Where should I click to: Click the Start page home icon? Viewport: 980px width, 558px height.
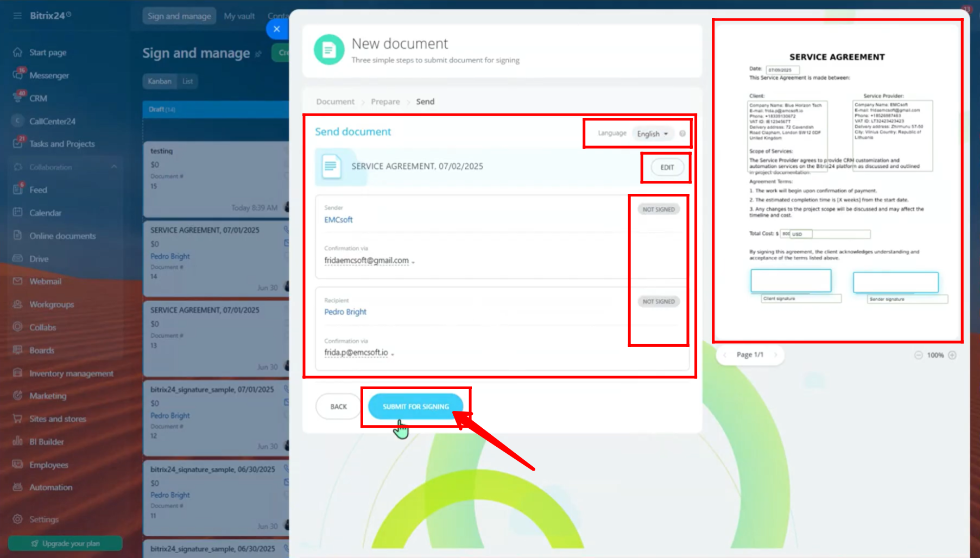(17, 52)
